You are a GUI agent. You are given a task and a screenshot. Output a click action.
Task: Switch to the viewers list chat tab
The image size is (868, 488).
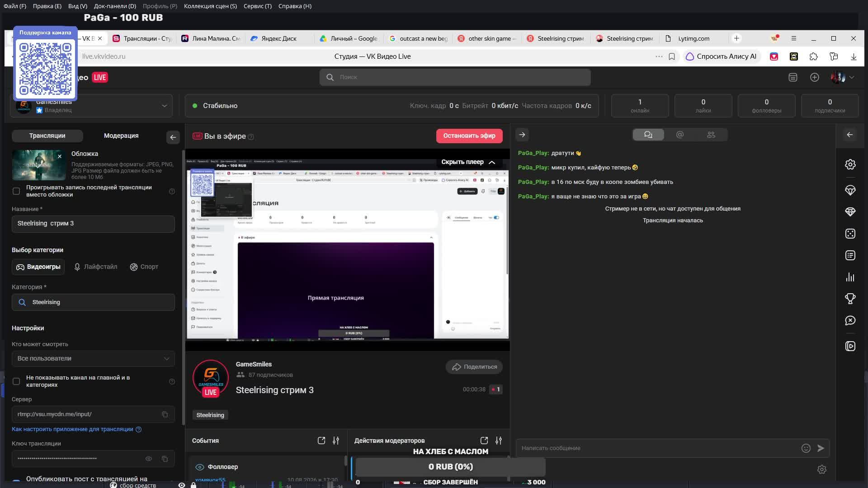(711, 135)
